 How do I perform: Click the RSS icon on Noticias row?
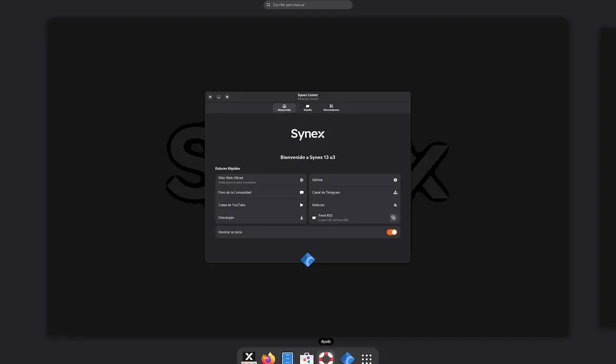pyautogui.click(x=395, y=205)
